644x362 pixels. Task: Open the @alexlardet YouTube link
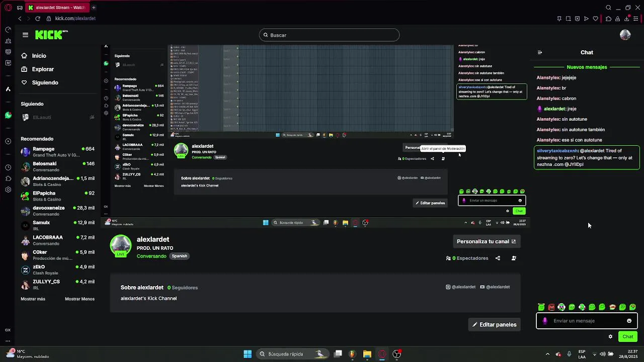pos(495,287)
